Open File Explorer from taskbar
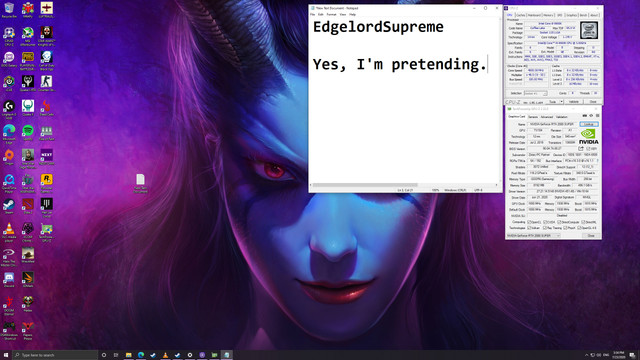This screenshot has width=640, height=360. [129, 355]
